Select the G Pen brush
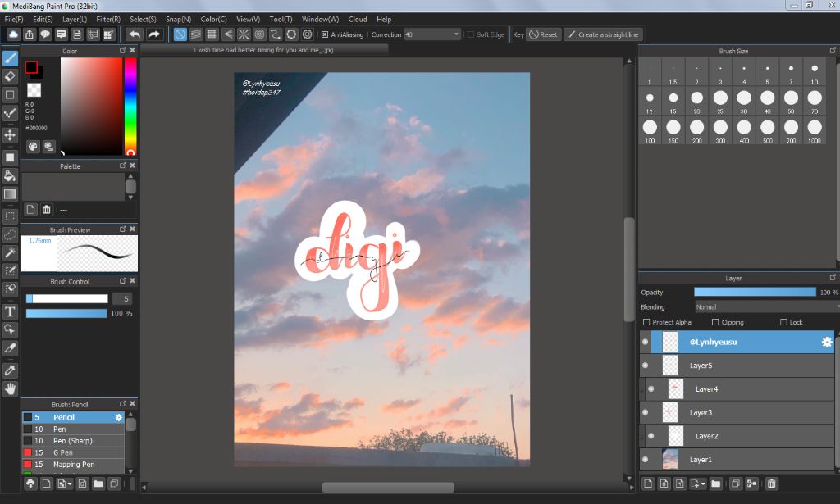Image resolution: width=840 pixels, height=504 pixels. click(x=73, y=452)
